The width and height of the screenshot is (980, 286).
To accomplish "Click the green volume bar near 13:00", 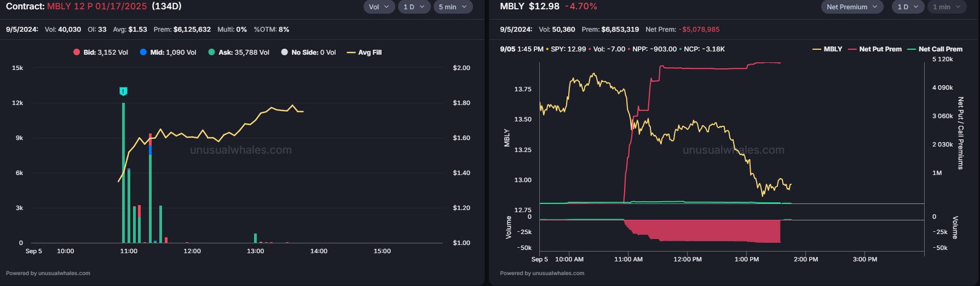I will tap(255, 238).
